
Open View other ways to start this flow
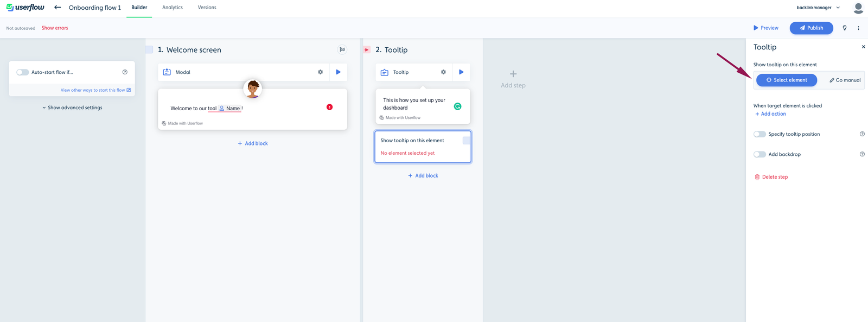pyautogui.click(x=95, y=90)
